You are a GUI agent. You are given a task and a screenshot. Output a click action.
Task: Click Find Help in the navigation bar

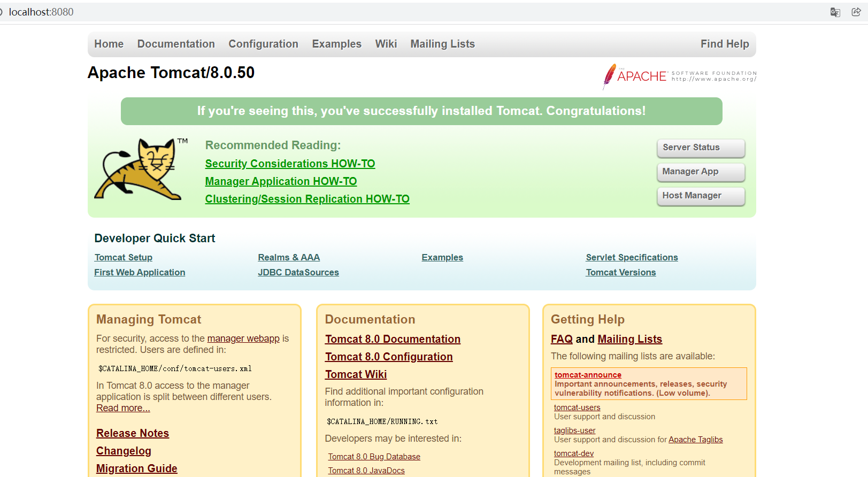click(725, 44)
